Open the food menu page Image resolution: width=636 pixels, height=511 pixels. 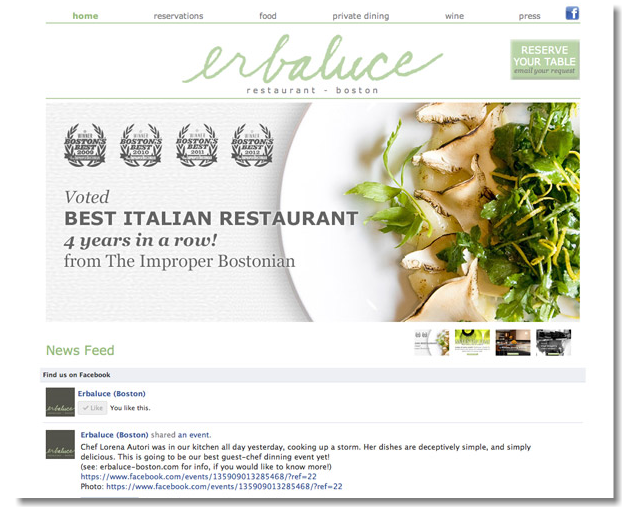[x=268, y=16]
